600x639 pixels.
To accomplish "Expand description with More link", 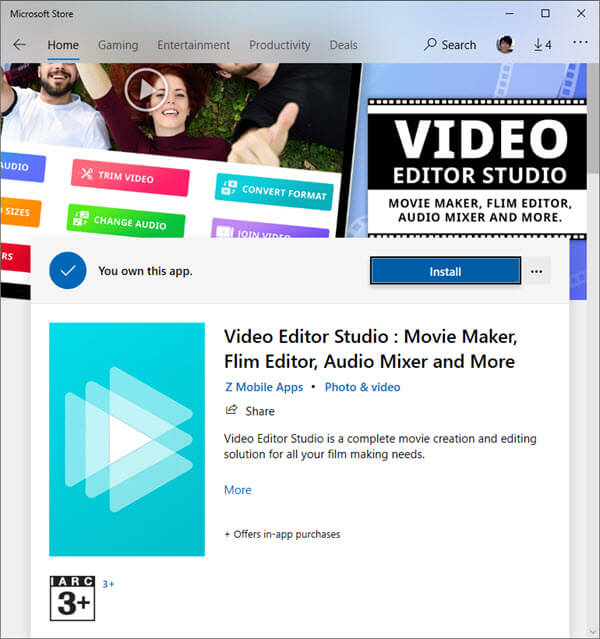I will pyautogui.click(x=238, y=490).
